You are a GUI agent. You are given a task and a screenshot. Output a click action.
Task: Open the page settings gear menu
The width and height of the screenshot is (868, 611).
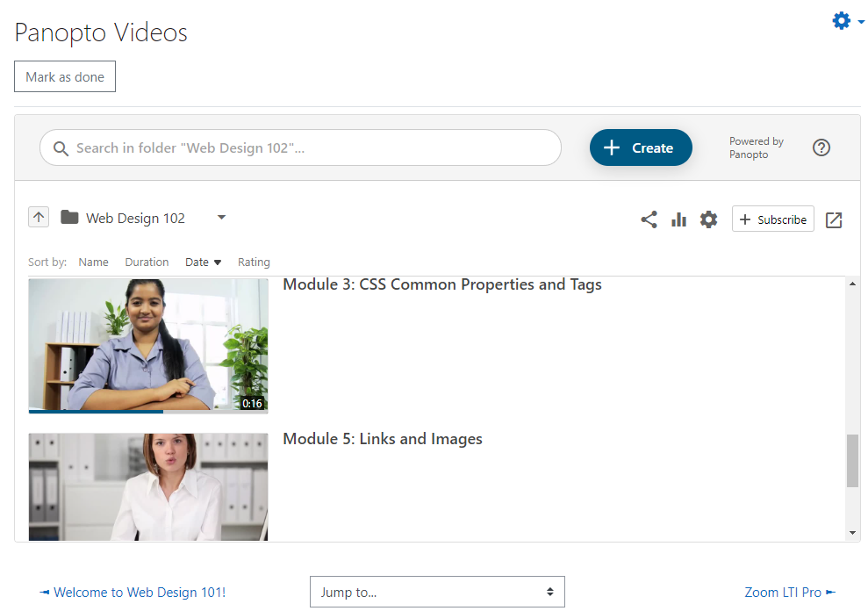click(x=847, y=21)
